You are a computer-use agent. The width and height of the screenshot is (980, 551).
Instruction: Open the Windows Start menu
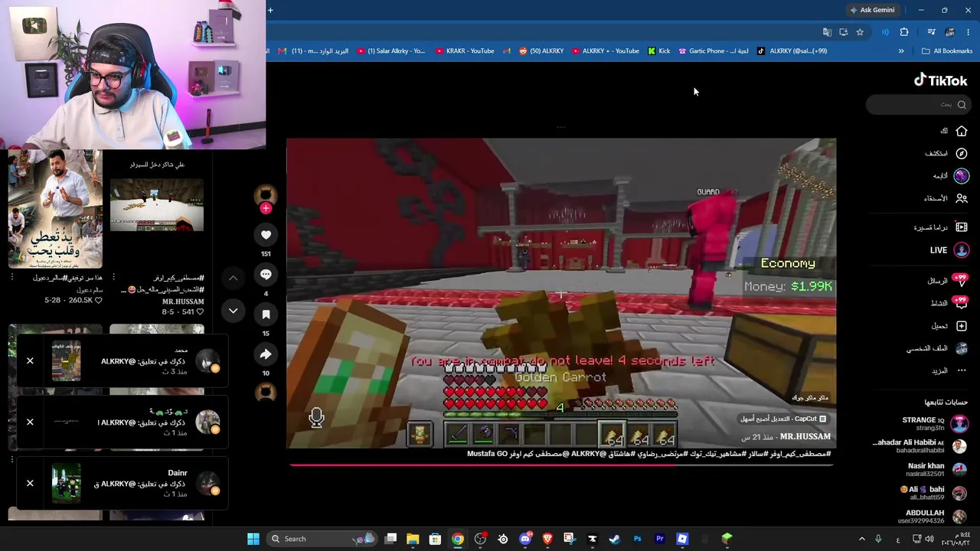(x=253, y=539)
